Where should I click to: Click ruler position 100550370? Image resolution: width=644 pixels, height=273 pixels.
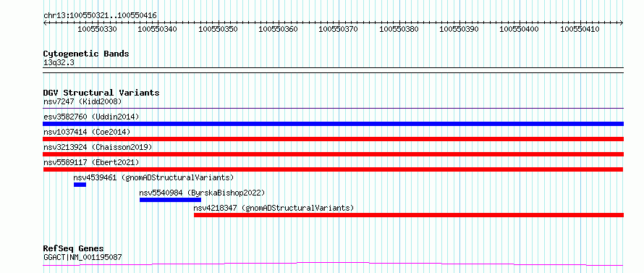click(x=339, y=29)
